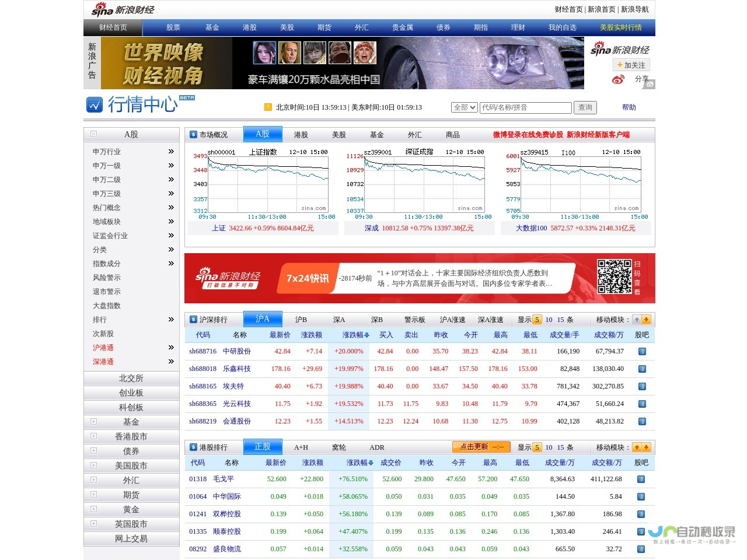Open 期货 in top navigation bar
Viewport: 747px width, 560px height.
324,27
